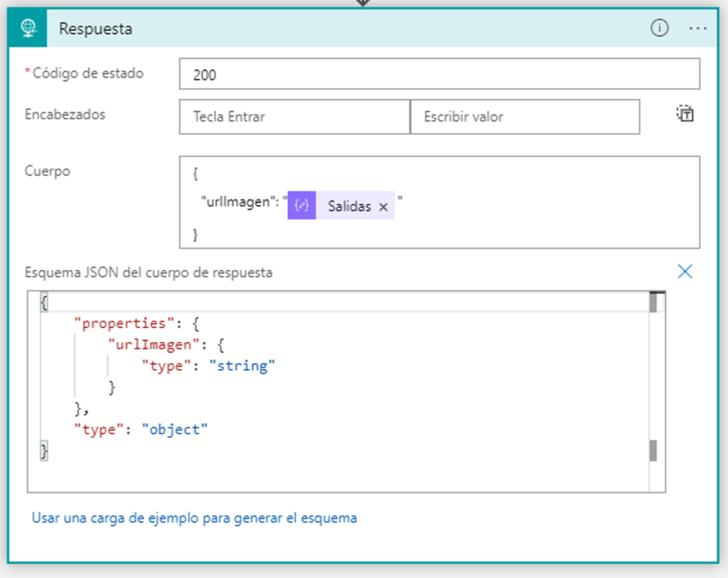
Task: Click the Tecla Entrar header key field
Action: click(x=294, y=117)
